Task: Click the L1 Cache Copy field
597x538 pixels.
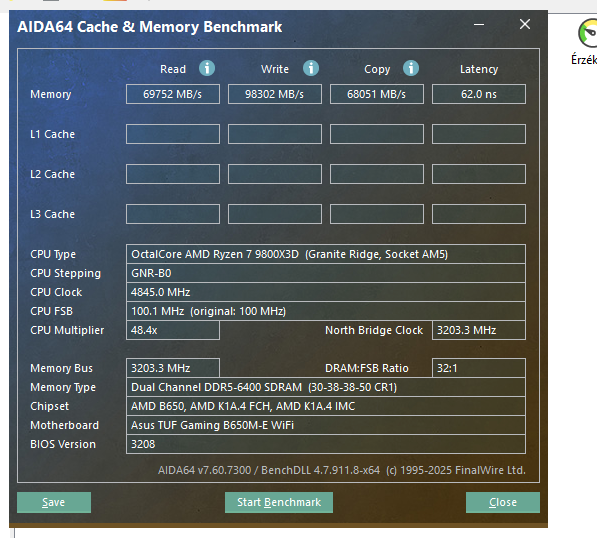Action: (377, 134)
